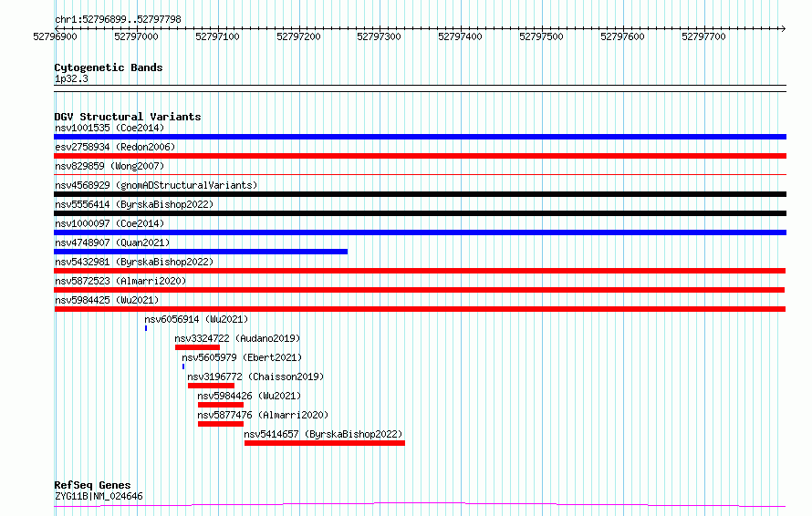Click the red nsv3196772 variant bar

[212, 386]
